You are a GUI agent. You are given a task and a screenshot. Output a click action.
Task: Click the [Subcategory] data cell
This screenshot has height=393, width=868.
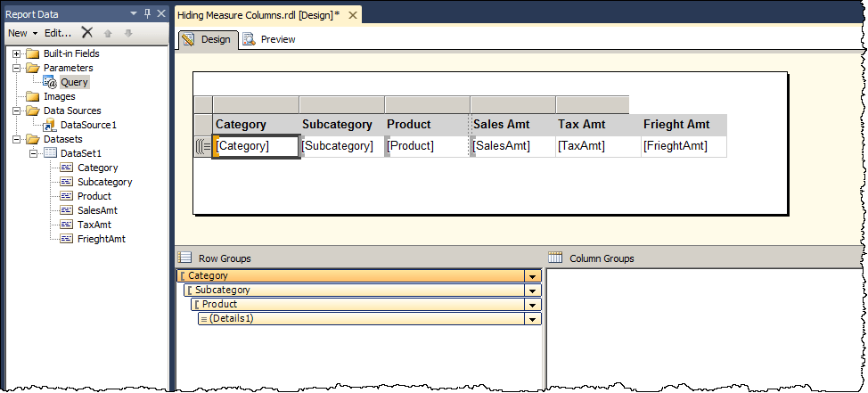(x=342, y=147)
